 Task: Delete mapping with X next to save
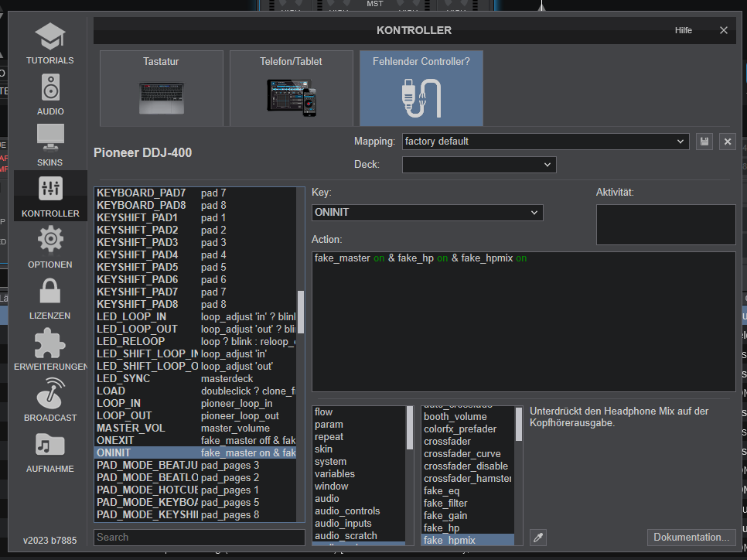tap(728, 142)
